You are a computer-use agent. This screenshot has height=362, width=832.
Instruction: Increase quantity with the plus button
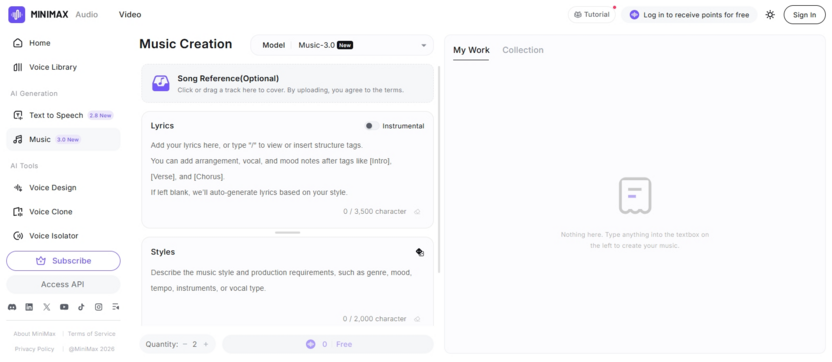pyautogui.click(x=206, y=344)
